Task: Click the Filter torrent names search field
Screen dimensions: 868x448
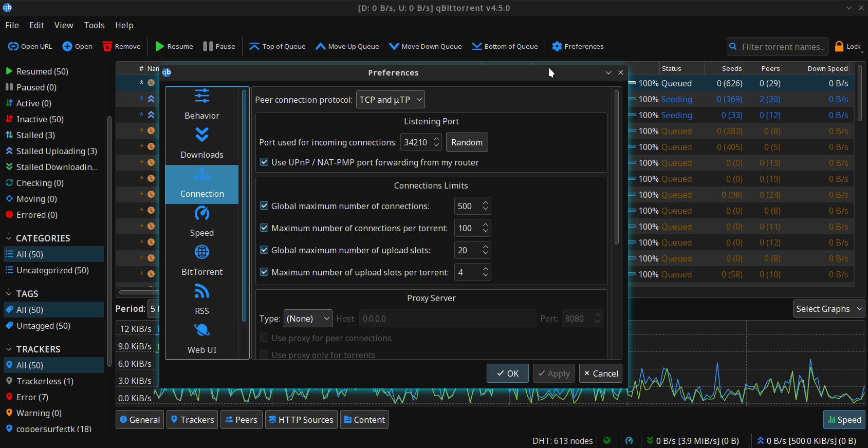Action: coord(778,47)
